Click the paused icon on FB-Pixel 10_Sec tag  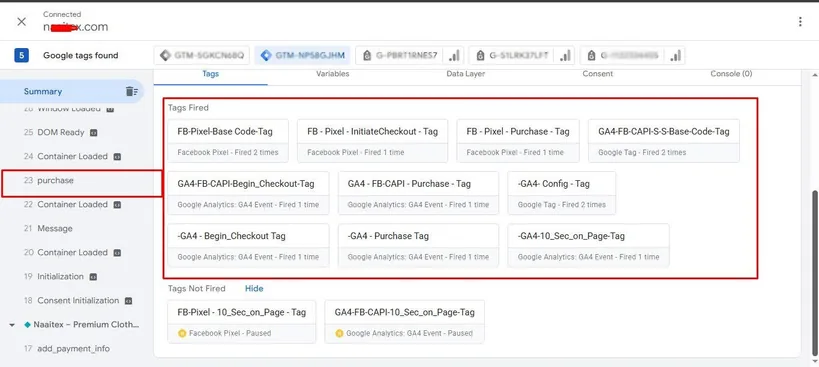click(x=182, y=333)
